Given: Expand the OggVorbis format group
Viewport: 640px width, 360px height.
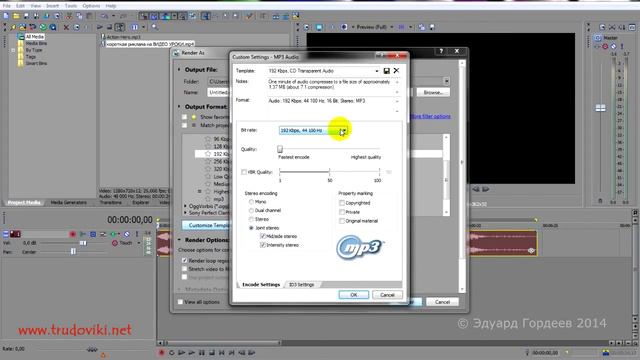Looking at the screenshot, I should (185, 207).
